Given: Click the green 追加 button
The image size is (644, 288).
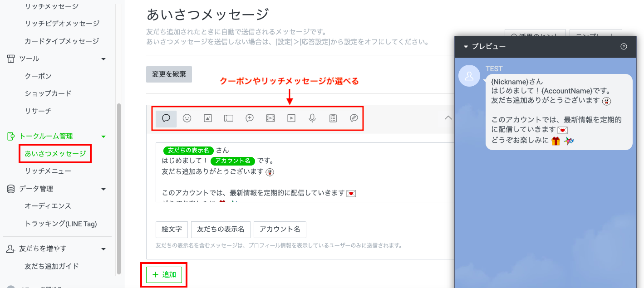Looking at the screenshot, I should [164, 274].
